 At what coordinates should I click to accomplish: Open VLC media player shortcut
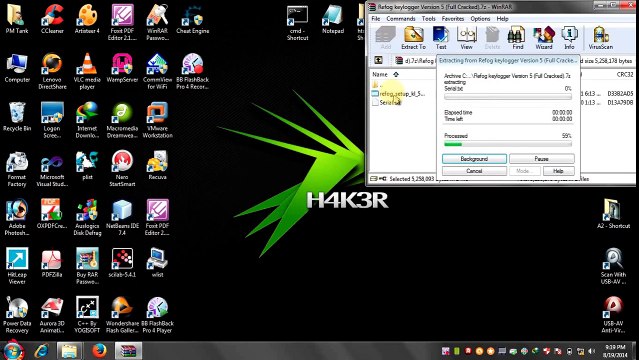click(x=87, y=71)
